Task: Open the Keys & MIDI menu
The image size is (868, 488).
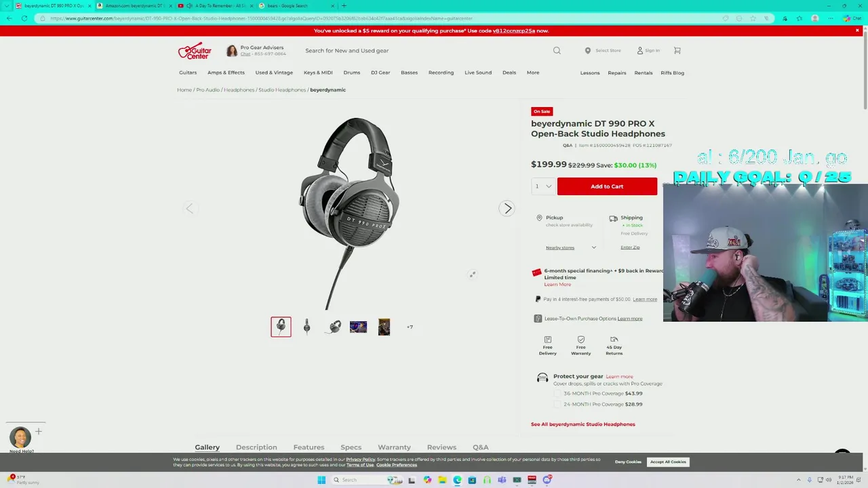Action: [x=318, y=73]
